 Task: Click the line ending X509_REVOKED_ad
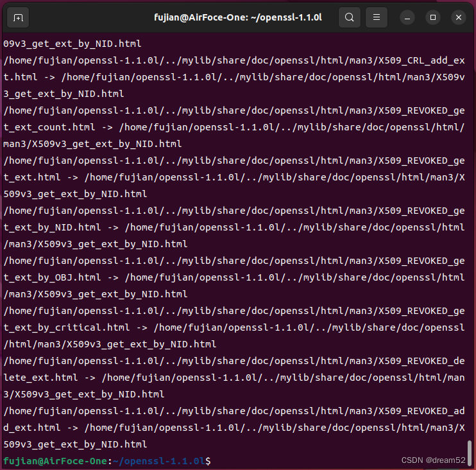pos(234,412)
